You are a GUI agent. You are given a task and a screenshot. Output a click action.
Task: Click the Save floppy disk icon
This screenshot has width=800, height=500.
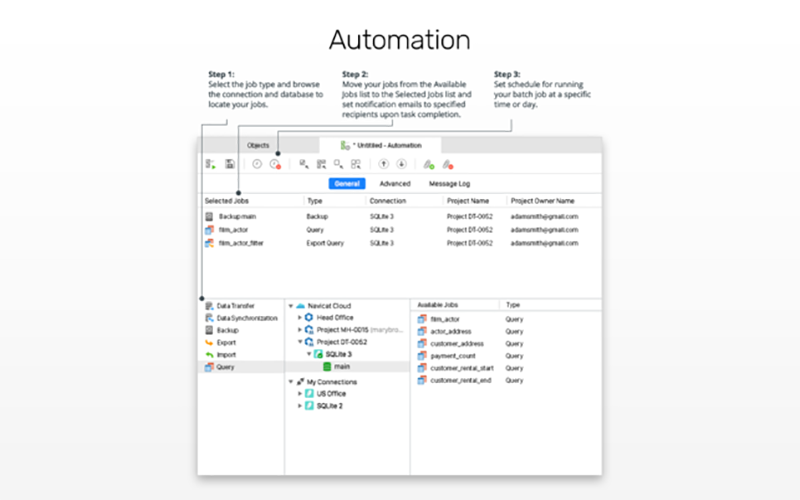230,164
